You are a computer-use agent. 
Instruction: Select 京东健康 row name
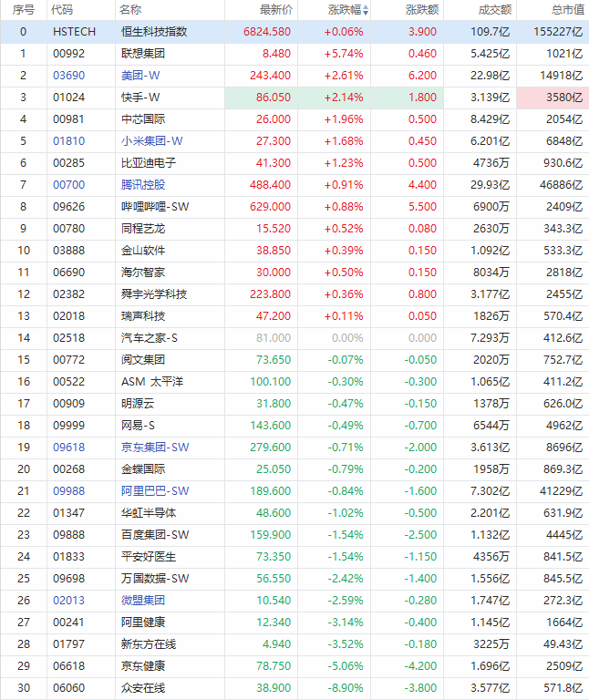point(143,666)
